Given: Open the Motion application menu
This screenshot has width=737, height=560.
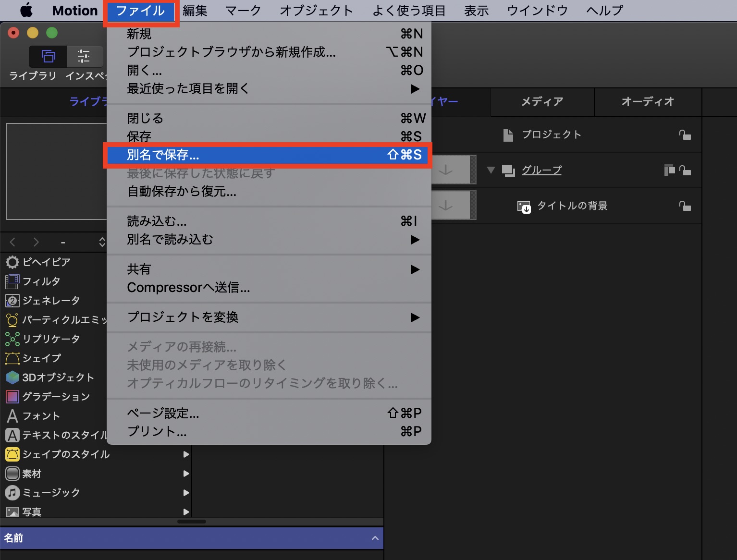Looking at the screenshot, I should pos(75,11).
